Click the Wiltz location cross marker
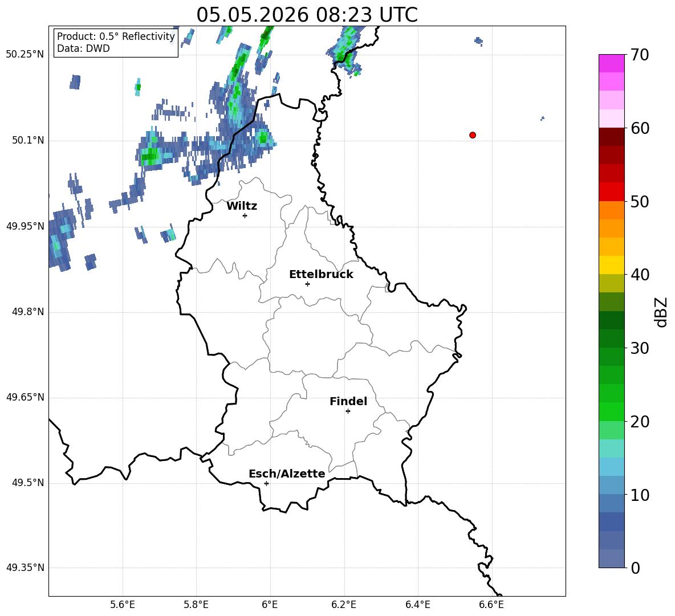675x616 pixels. point(245,215)
